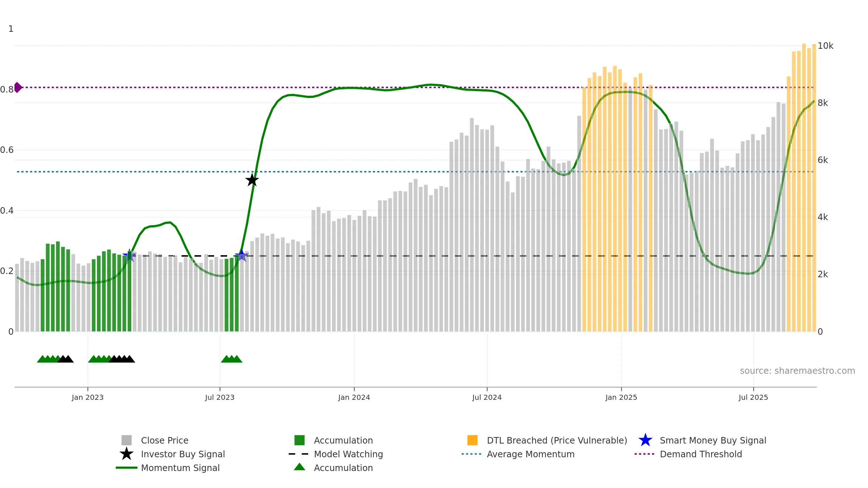This screenshot has width=868, height=488.
Task: Click the blue Smart Money star near Jul 2023
Action: click(x=242, y=256)
